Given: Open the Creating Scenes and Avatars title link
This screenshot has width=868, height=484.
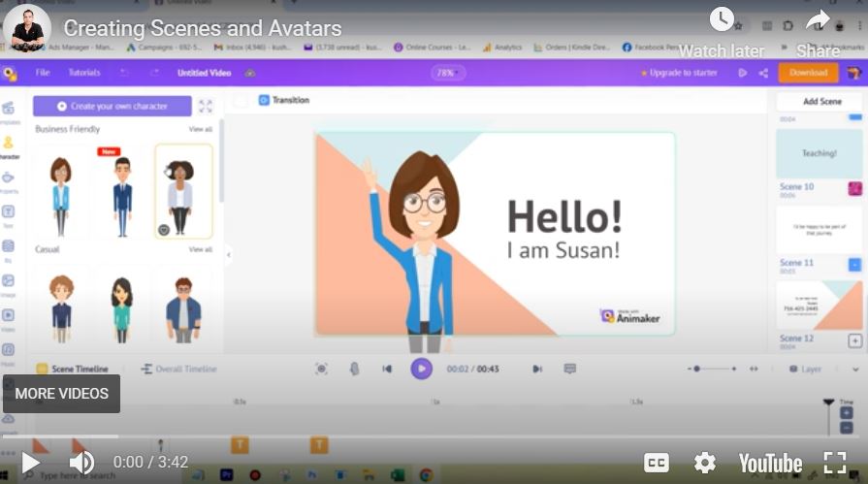Looking at the screenshot, I should [202, 28].
